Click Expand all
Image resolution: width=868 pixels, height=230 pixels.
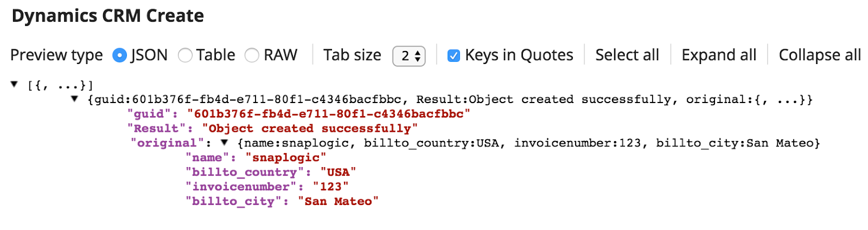tap(719, 55)
